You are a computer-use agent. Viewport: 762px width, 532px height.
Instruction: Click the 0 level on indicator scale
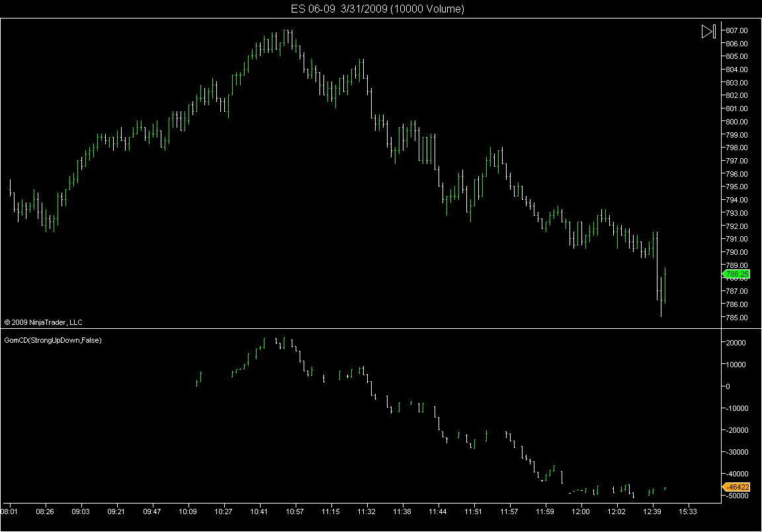click(x=728, y=386)
